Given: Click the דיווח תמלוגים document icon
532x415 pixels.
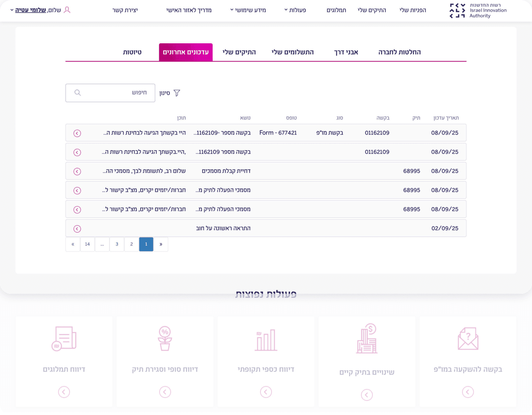Looking at the screenshot, I should coord(64,338).
